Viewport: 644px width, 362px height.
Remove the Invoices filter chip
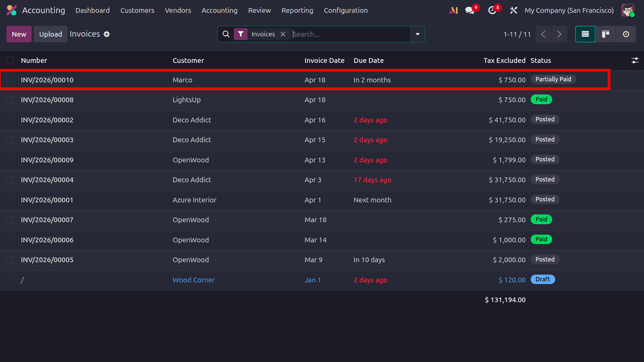(x=283, y=34)
